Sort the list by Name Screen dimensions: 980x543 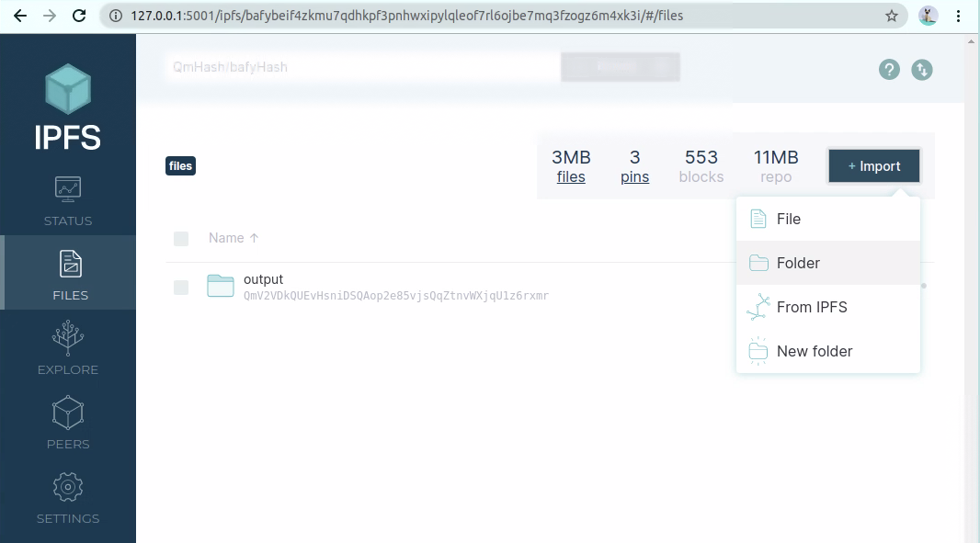coord(234,238)
